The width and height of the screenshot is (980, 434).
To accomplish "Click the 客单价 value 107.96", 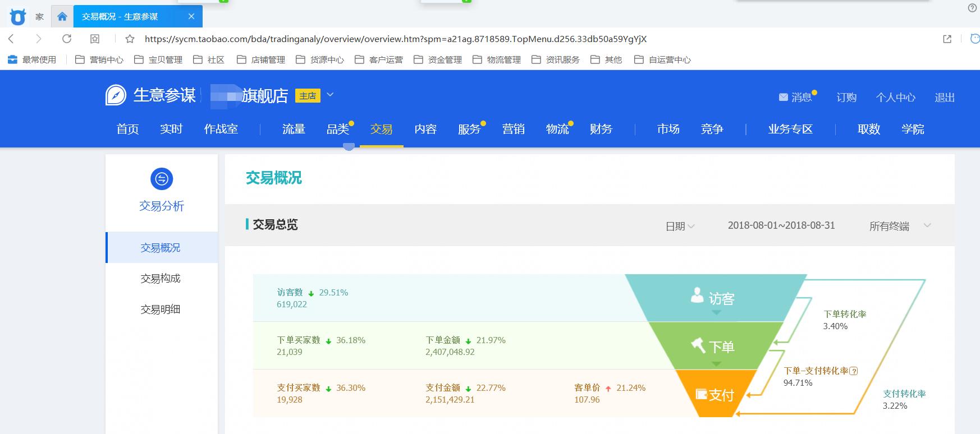I will (x=587, y=400).
